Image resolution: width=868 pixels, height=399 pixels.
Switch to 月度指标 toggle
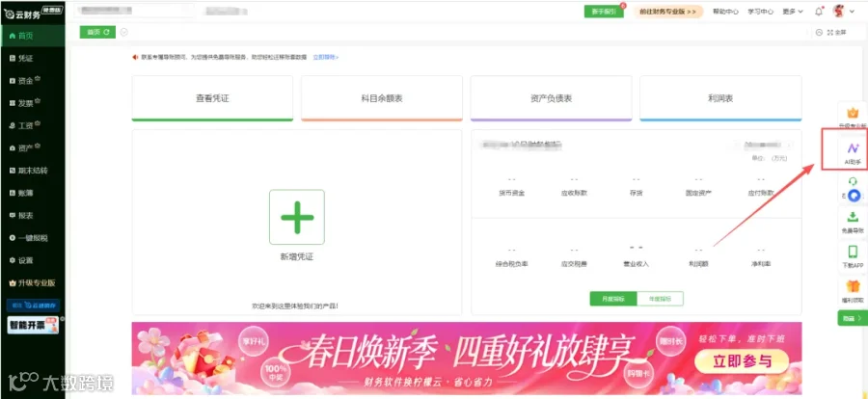pos(612,298)
